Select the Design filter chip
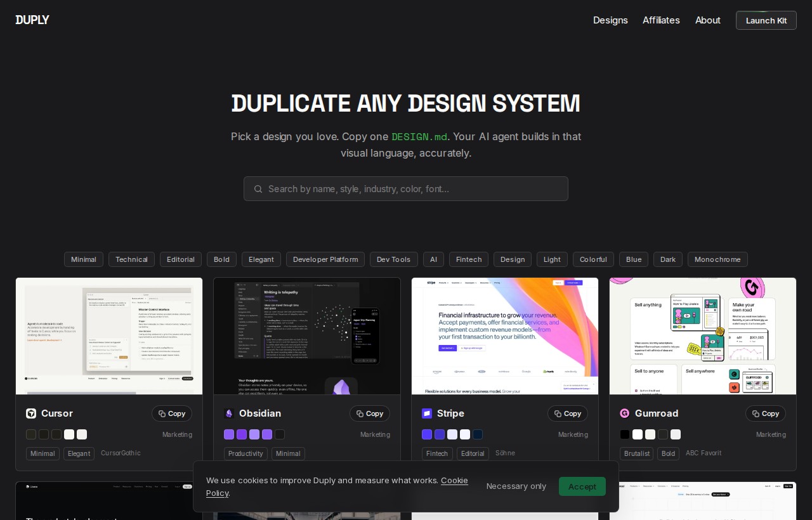This screenshot has height=520, width=812. click(x=513, y=259)
